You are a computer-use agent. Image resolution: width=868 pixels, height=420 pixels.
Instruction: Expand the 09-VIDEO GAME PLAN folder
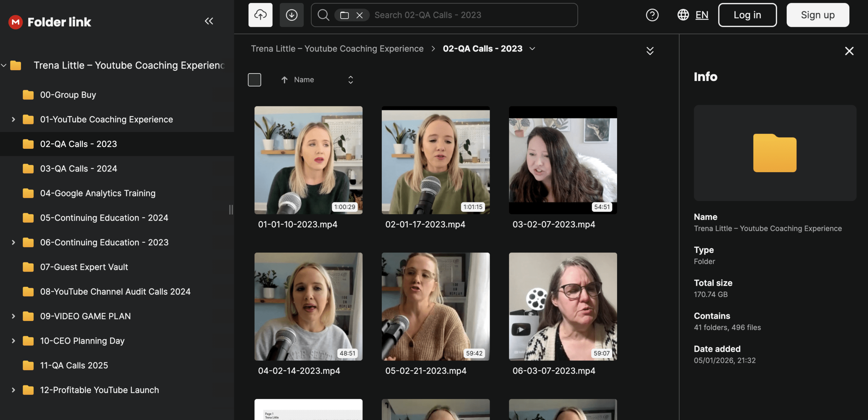coord(13,316)
